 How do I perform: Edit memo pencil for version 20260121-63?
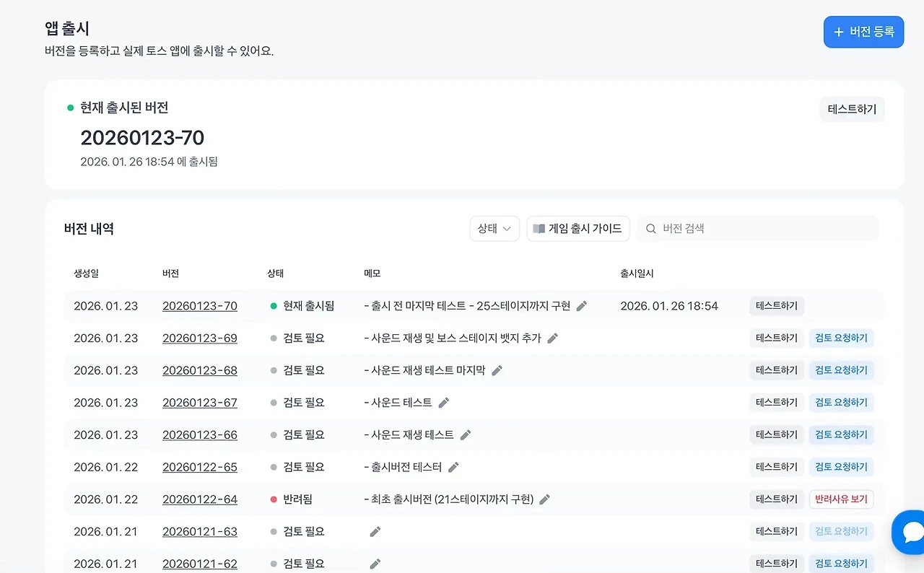[x=375, y=532]
